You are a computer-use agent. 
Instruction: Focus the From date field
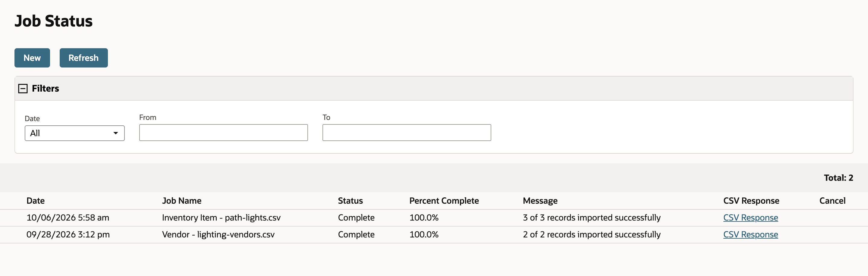pyautogui.click(x=223, y=133)
